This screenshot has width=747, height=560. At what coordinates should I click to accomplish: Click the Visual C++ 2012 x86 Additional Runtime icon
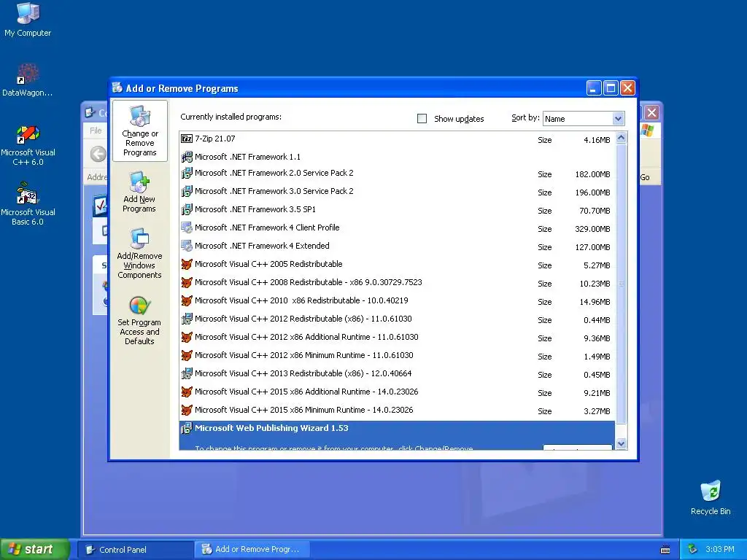(x=187, y=337)
